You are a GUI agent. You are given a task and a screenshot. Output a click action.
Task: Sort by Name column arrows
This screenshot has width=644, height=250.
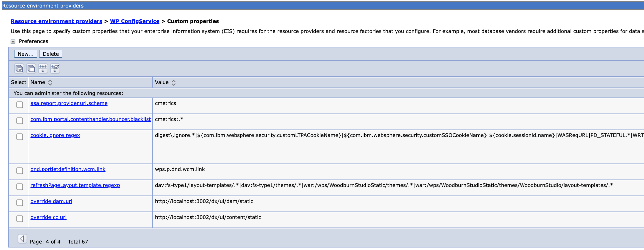click(50, 82)
